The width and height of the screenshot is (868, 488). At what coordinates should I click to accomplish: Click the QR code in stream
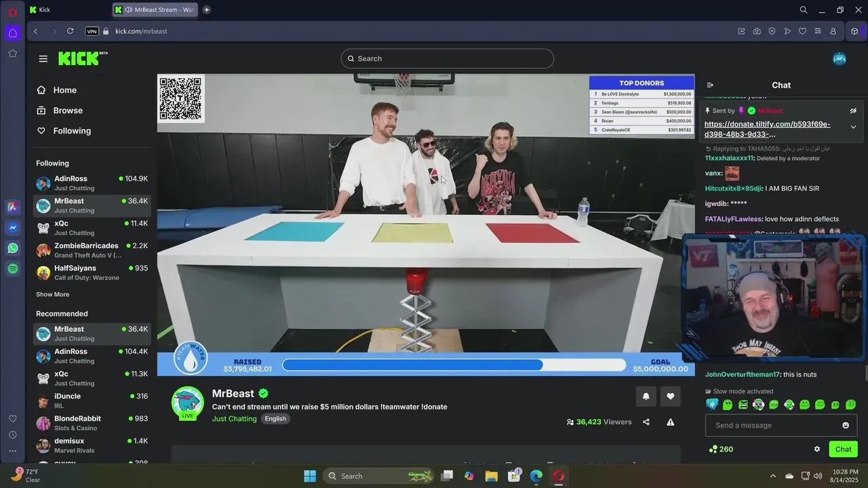click(x=180, y=99)
